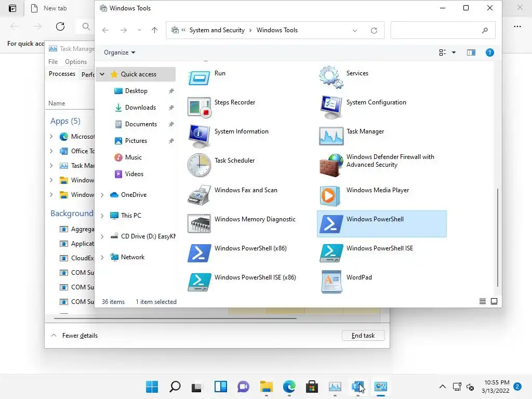Open the WordPad icon

pyautogui.click(x=331, y=282)
